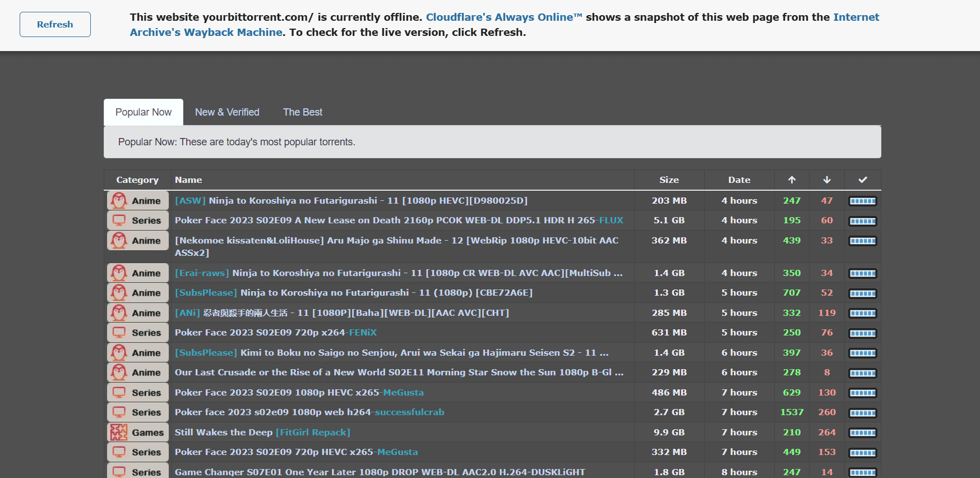Click the Size column header

pyautogui.click(x=669, y=180)
